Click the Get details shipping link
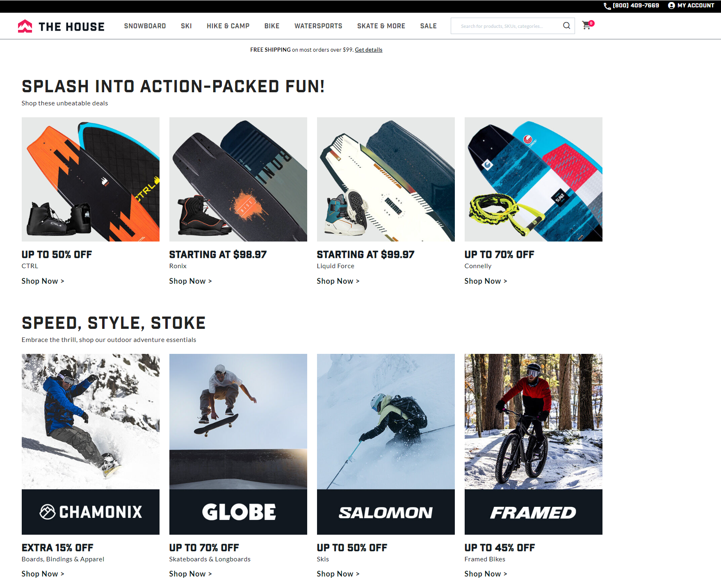 [x=368, y=50]
